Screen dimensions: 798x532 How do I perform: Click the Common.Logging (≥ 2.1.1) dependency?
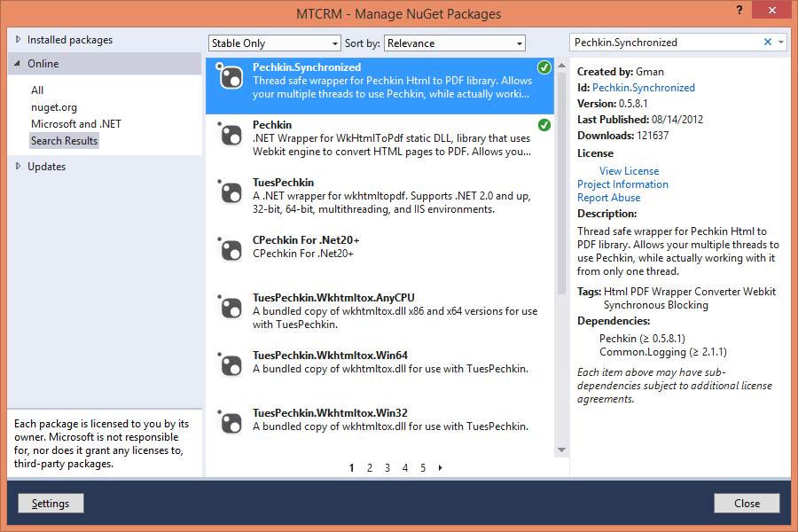[x=663, y=352]
